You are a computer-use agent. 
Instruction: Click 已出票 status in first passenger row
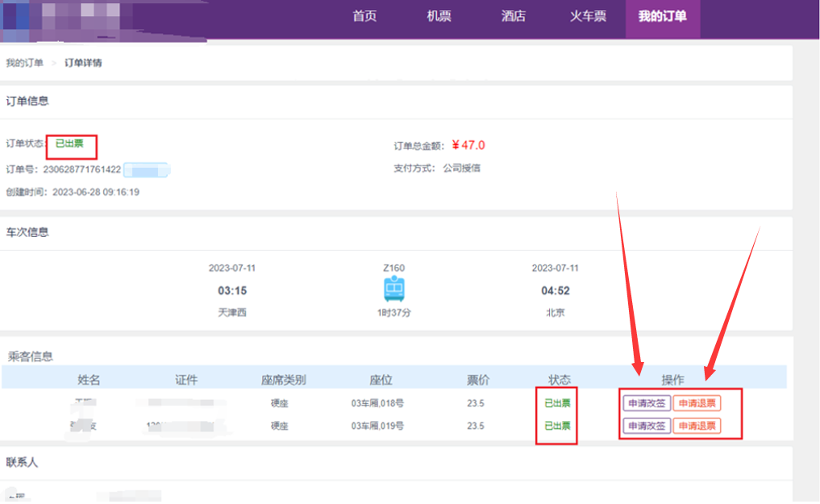[x=557, y=403]
